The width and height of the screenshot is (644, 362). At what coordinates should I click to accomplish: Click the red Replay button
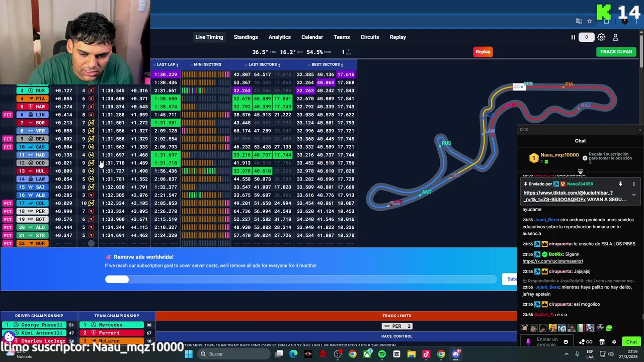click(x=482, y=52)
